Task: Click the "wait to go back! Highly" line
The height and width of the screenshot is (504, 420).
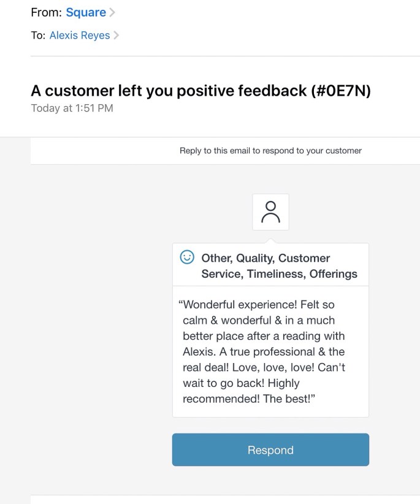Action: [x=241, y=383]
